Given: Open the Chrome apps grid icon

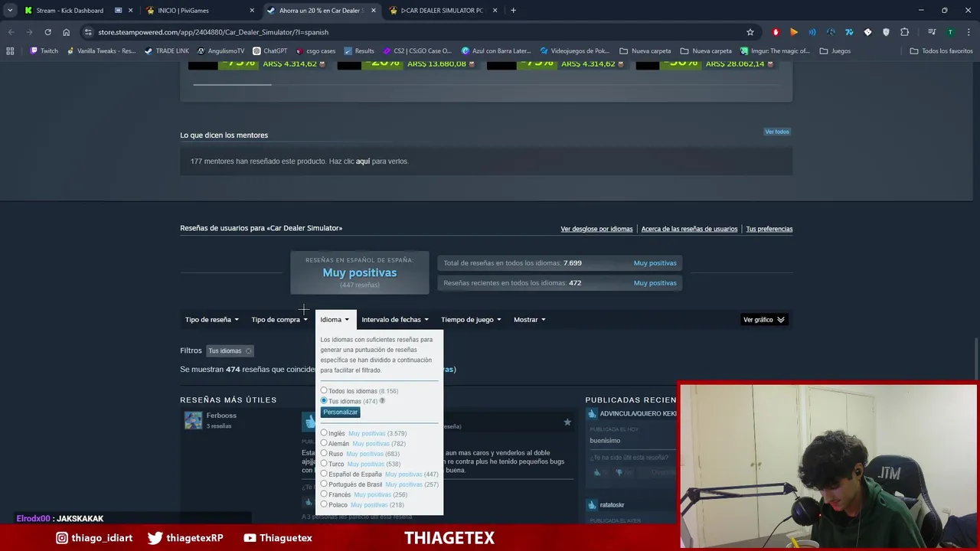Looking at the screenshot, I should pos(10,51).
